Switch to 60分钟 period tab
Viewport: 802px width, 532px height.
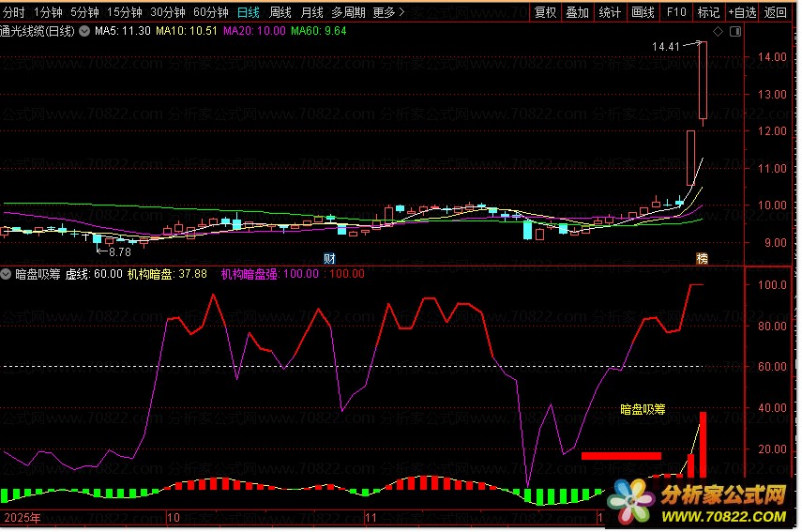click(210, 12)
